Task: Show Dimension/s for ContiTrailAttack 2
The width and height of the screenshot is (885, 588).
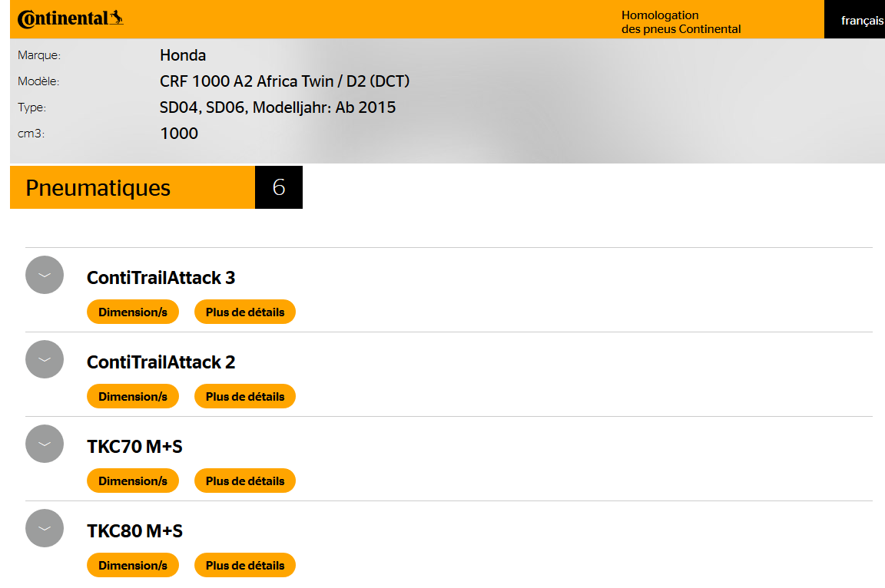Action: tap(133, 397)
